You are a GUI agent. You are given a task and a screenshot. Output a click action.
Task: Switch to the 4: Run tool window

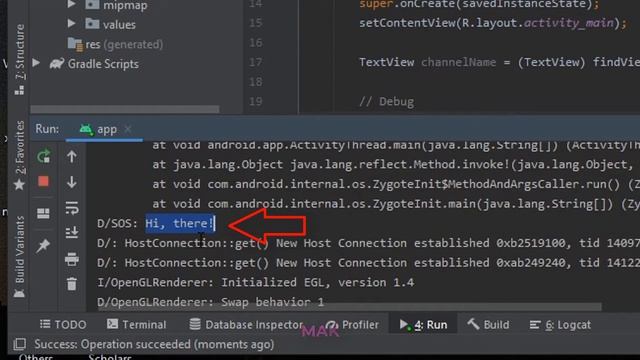pos(423,324)
